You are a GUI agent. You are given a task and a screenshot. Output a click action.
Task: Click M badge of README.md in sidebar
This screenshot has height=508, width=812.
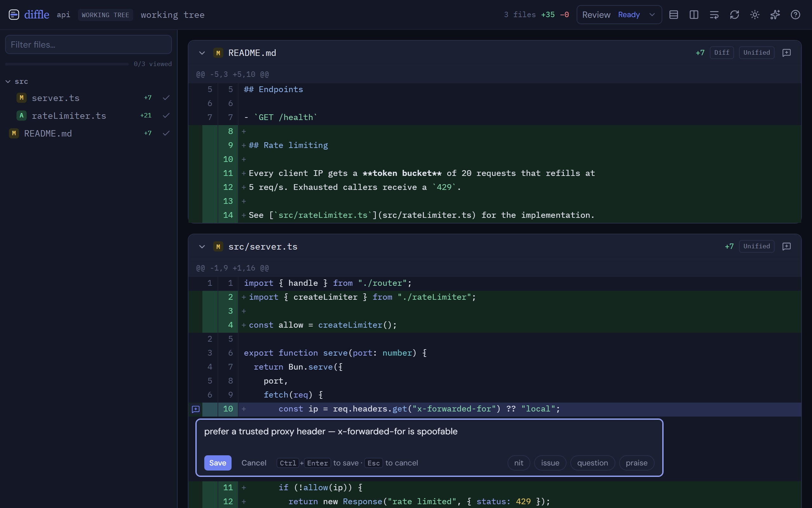(x=14, y=133)
